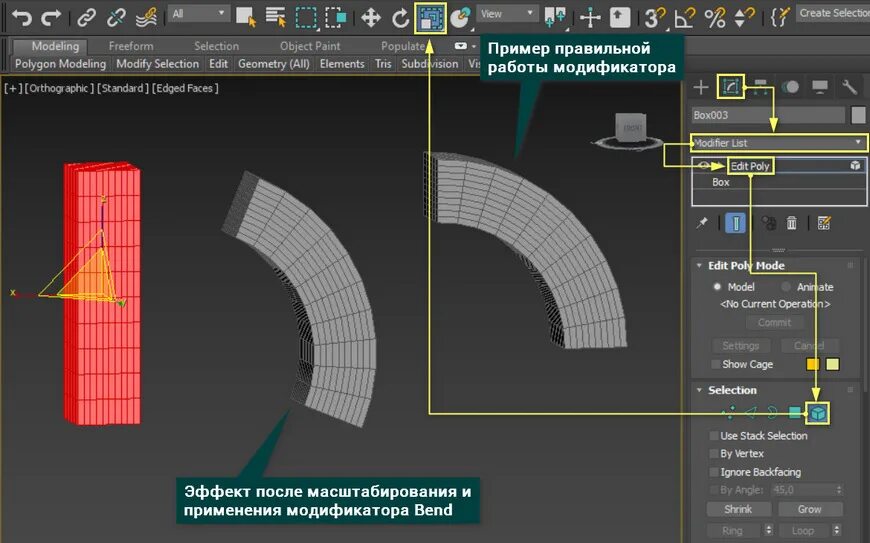The image size is (870, 543).
Task: Activate Select and Manipulate tool
Action: [x=590, y=18]
